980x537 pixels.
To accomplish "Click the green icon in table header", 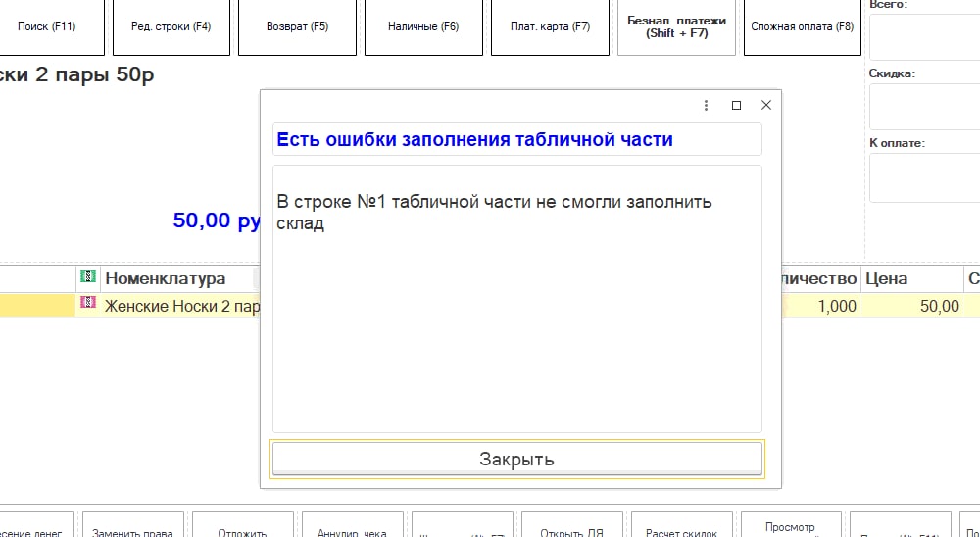I will 88,275.
